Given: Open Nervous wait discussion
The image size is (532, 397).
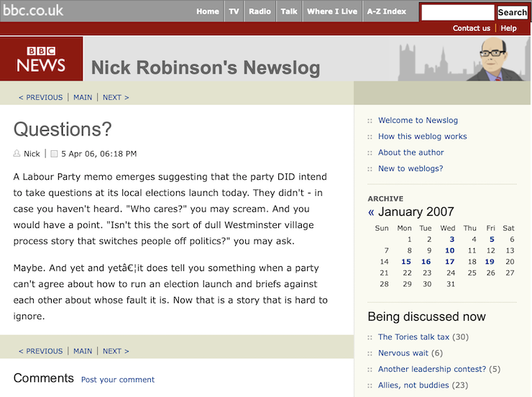Looking at the screenshot, I should (x=403, y=353).
